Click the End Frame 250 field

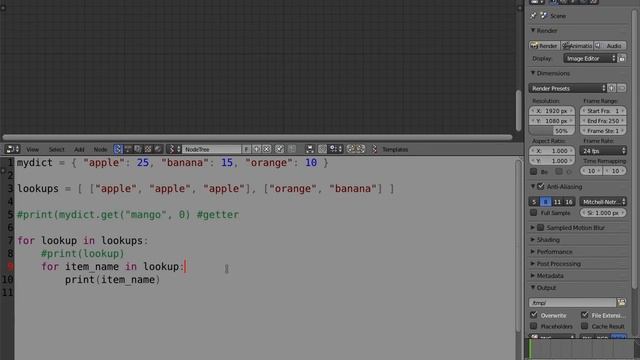603,121
